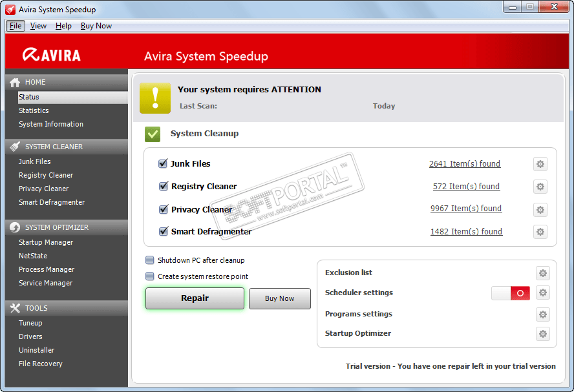Open System Information in sidebar
The height and width of the screenshot is (392, 574).
(51, 125)
